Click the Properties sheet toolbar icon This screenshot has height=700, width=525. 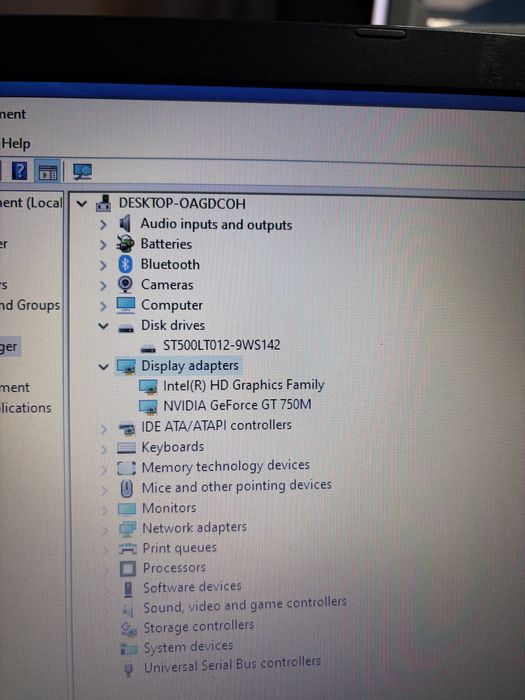(47, 172)
